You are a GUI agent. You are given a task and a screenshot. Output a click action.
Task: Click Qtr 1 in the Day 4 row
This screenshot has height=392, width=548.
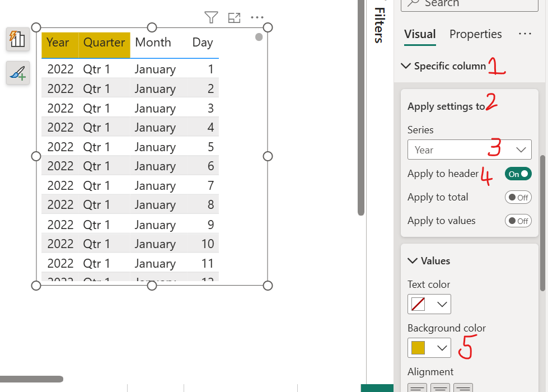pos(96,127)
